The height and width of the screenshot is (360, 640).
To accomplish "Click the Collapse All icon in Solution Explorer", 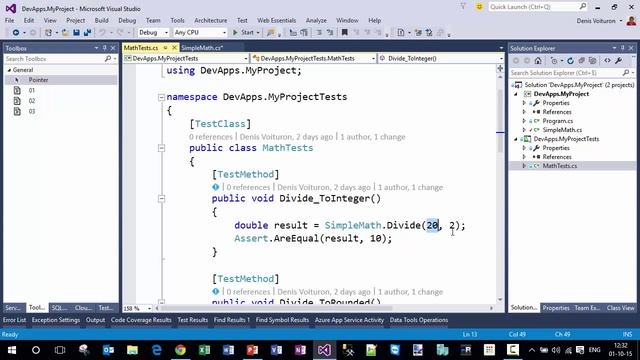I will click(582, 61).
